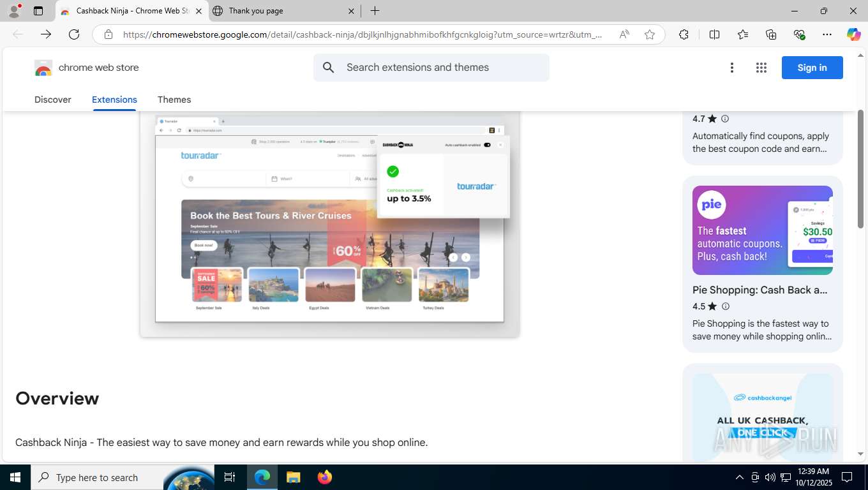Screen dimensions: 868x490
Task: View rating info for Pie Shopping
Action: tap(724, 306)
